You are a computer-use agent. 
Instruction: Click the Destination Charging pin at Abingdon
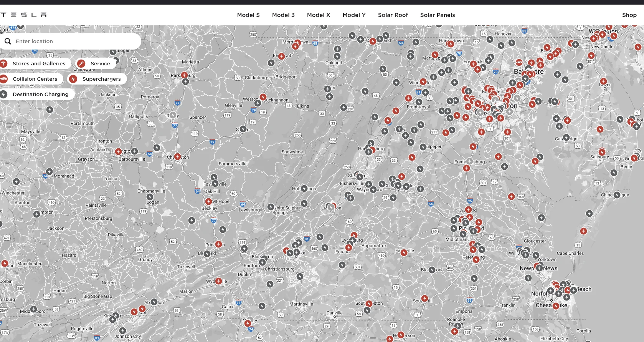click(x=154, y=302)
